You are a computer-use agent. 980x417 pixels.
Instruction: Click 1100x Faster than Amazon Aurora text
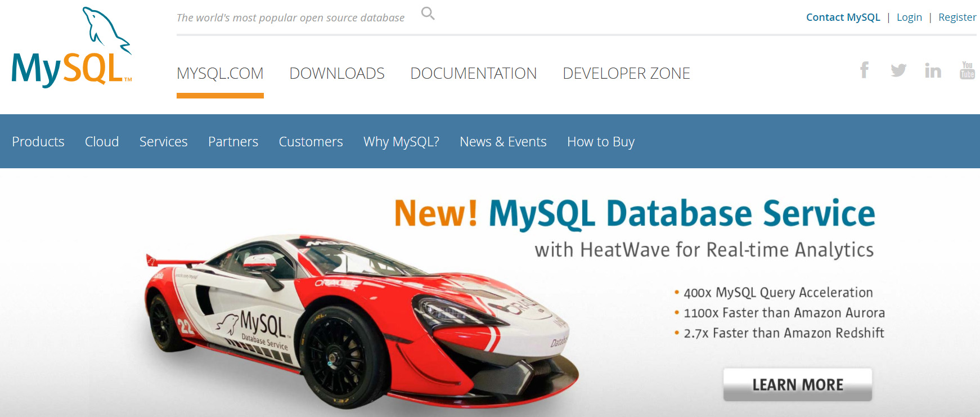point(780,313)
